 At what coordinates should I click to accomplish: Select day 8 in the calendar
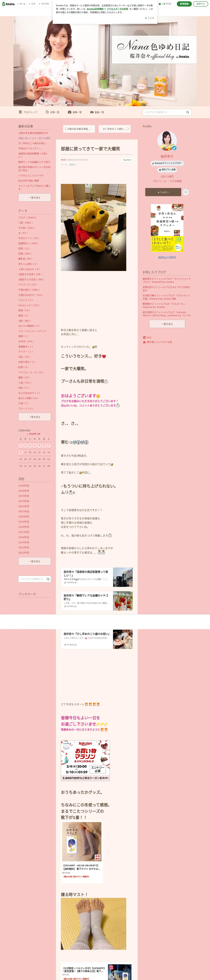[21, 452]
